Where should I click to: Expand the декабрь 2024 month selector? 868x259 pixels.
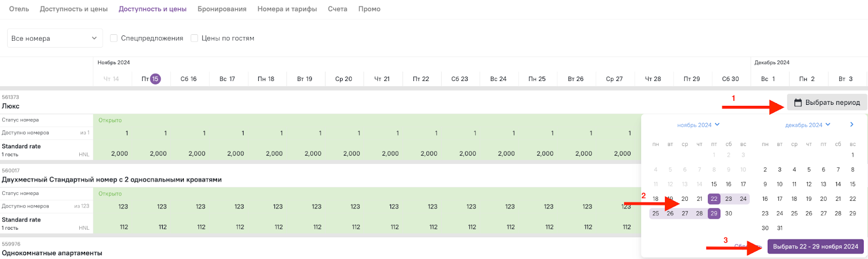(x=808, y=125)
